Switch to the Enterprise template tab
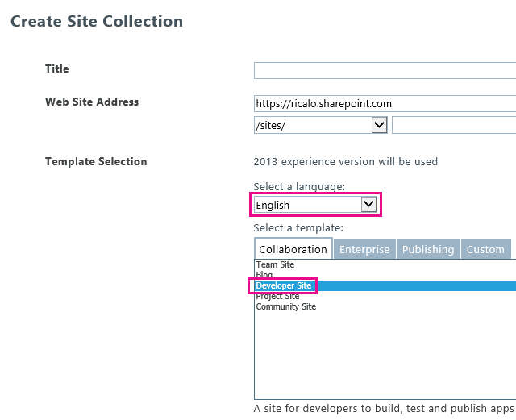The width and height of the screenshot is (516, 420). (364, 249)
